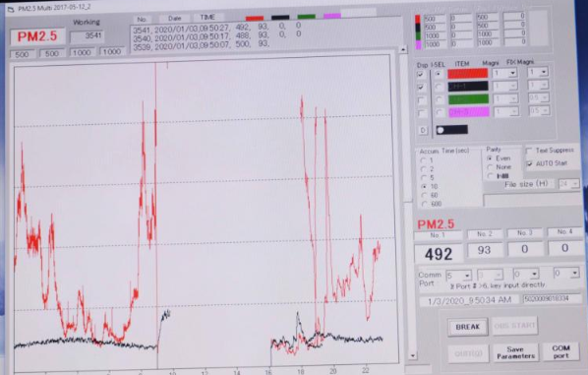Screen dimensions: 588x375
Task: Uncheck the Dsp checkbox for the red channel
Action: (421, 75)
